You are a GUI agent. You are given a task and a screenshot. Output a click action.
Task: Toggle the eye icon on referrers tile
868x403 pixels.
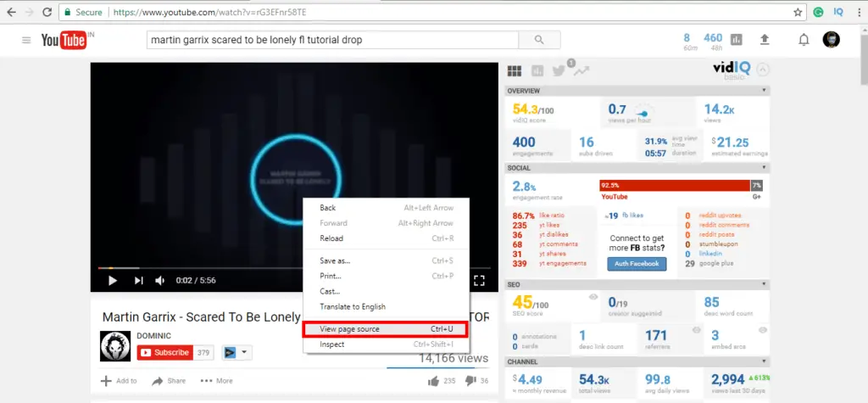point(697,330)
